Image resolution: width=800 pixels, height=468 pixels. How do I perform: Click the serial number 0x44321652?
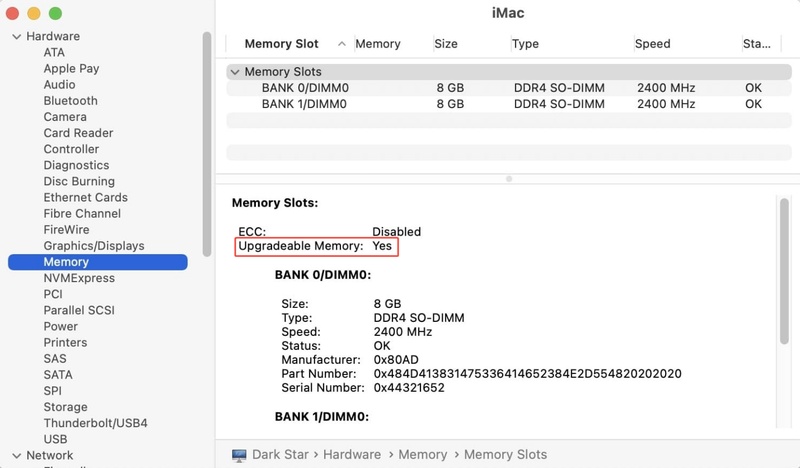(409, 388)
